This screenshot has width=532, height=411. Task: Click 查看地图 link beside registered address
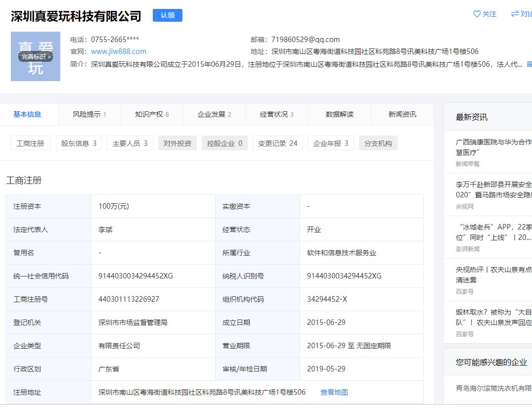[334, 392]
